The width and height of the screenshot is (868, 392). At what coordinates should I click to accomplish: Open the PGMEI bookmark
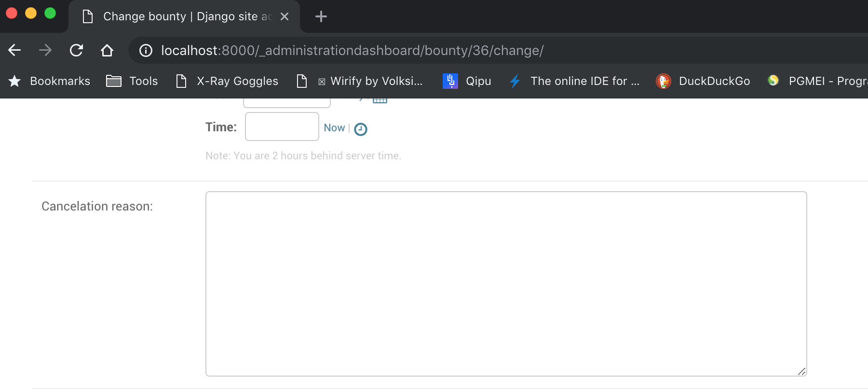[x=817, y=81]
